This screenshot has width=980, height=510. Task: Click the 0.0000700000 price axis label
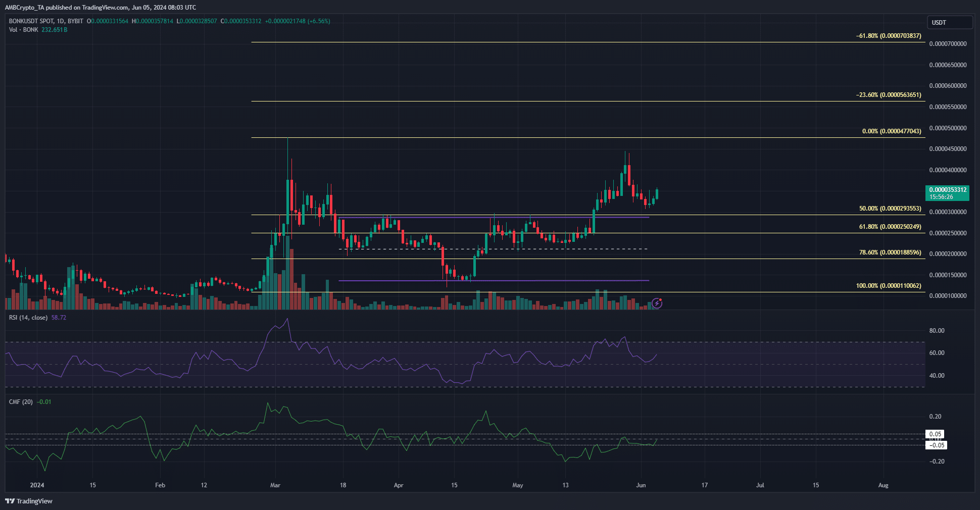pos(948,44)
